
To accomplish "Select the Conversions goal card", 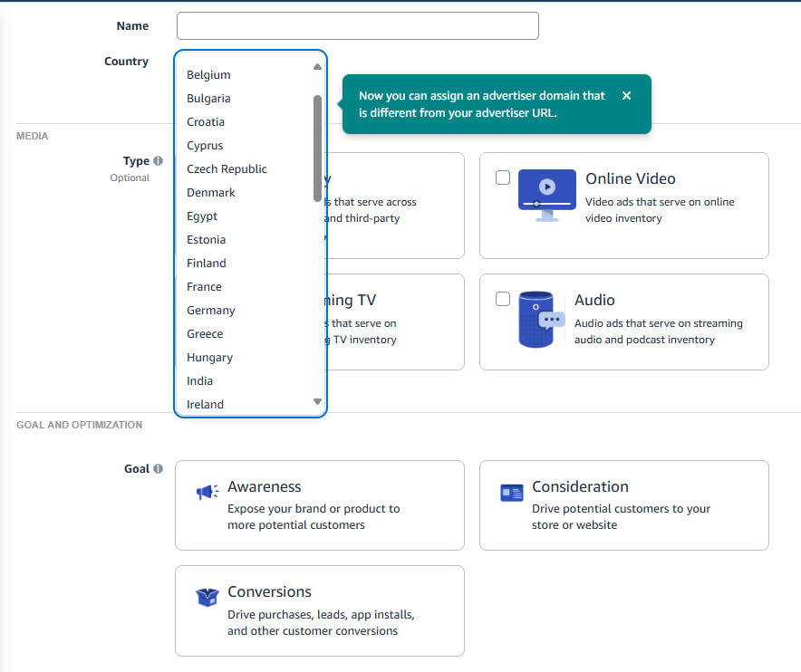I will (320, 610).
